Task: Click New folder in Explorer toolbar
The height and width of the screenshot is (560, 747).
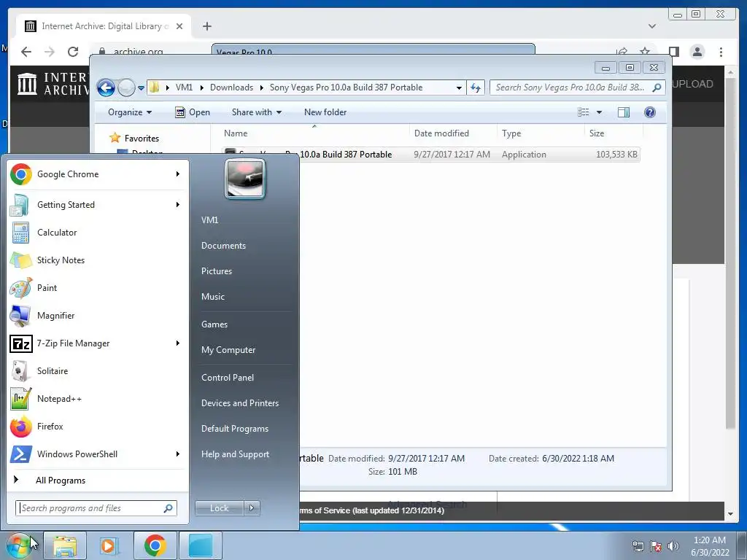Action: tap(325, 112)
